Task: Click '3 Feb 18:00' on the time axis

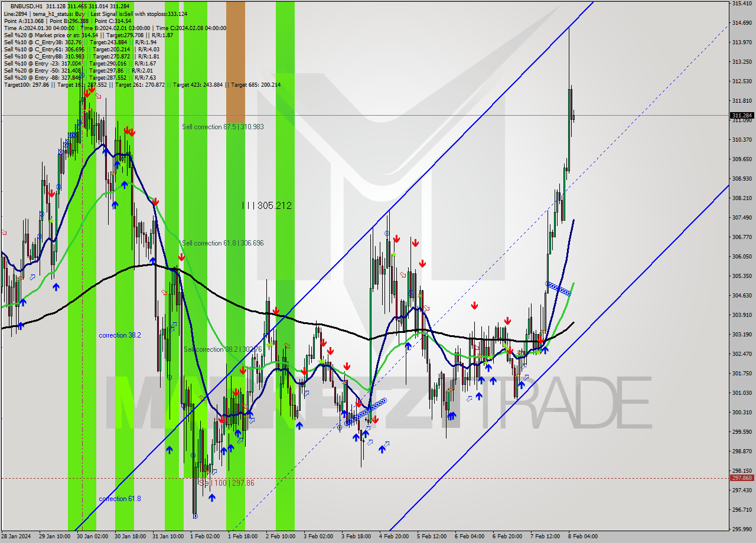Action: pyautogui.click(x=356, y=537)
